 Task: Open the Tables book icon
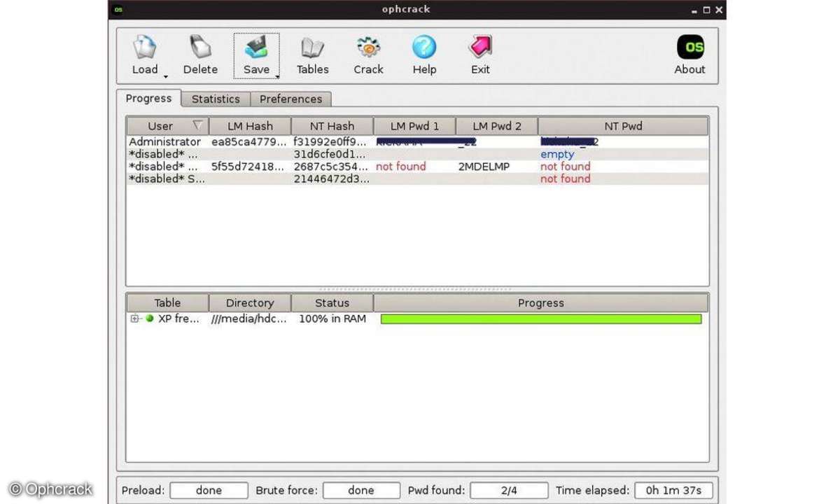(312, 48)
